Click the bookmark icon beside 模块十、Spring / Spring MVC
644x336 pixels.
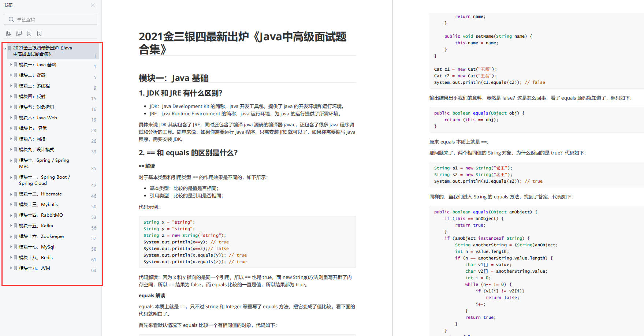point(15,160)
